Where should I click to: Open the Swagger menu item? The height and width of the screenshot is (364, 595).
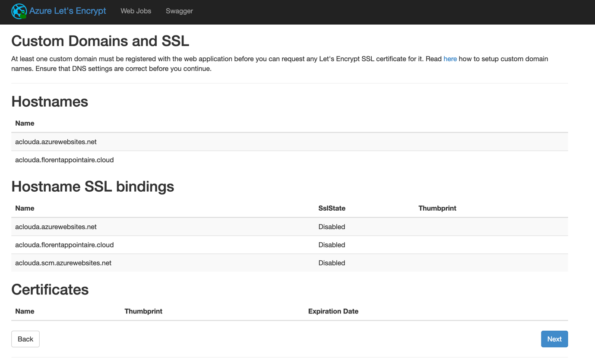(179, 11)
